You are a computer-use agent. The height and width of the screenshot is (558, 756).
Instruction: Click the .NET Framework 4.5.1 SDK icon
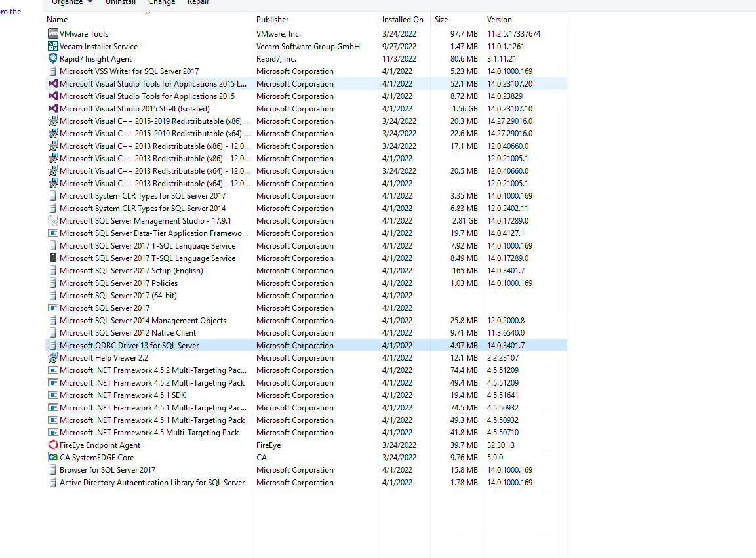[53, 395]
